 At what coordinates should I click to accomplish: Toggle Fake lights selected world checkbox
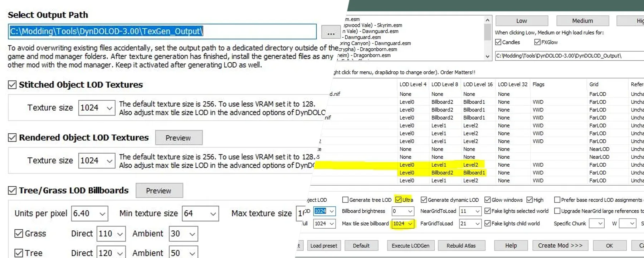click(x=487, y=211)
